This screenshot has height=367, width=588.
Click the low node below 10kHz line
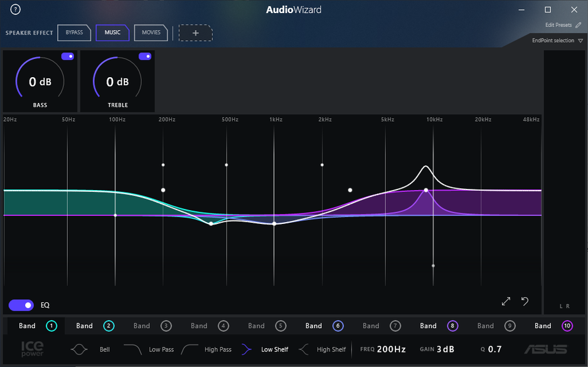pyautogui.click(x=433, y=266)
